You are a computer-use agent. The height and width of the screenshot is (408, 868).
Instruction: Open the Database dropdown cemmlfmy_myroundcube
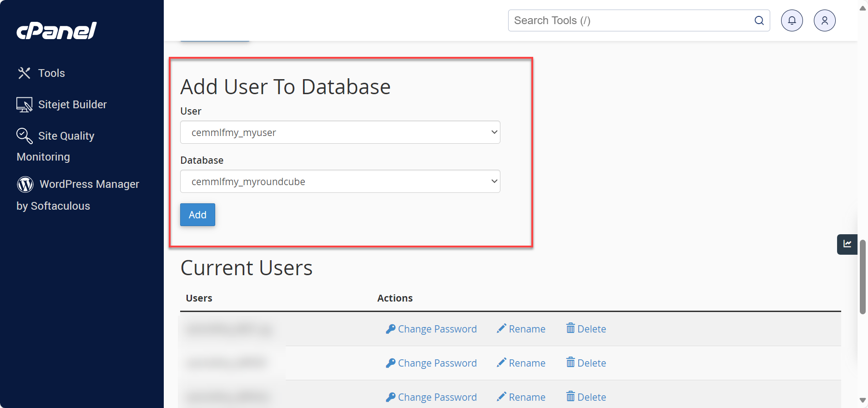click(340, 181)
